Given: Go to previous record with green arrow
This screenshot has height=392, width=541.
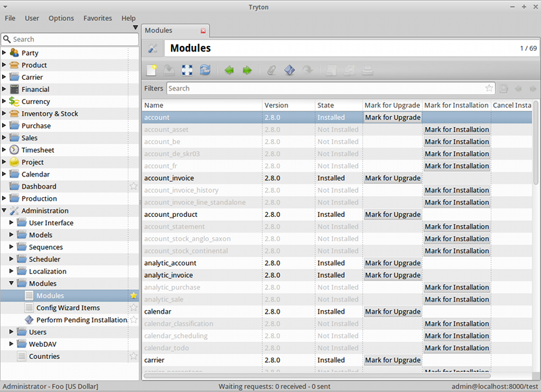Looking at the screenshot, I should point(229,70).
